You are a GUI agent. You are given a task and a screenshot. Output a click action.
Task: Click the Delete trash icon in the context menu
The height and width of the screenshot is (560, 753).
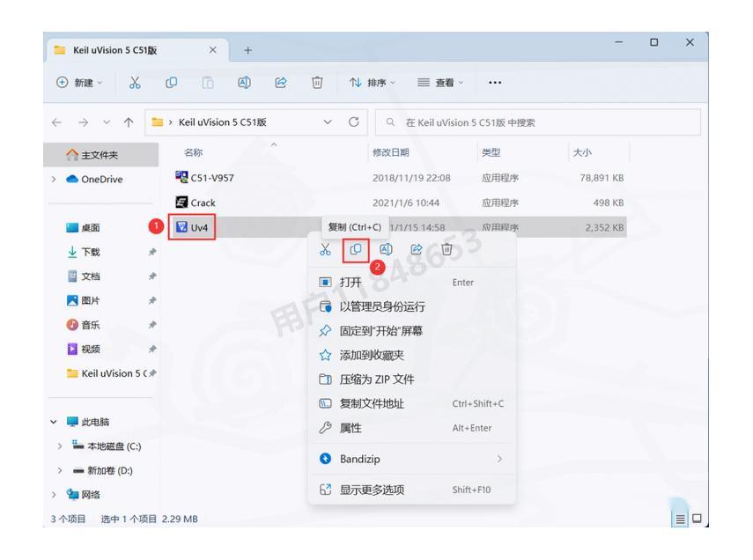(x=447, y=249)
